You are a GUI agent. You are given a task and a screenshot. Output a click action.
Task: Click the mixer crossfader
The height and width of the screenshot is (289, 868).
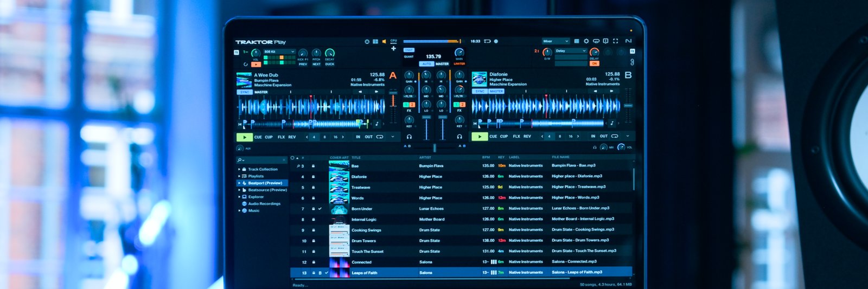tap(435, 147)
